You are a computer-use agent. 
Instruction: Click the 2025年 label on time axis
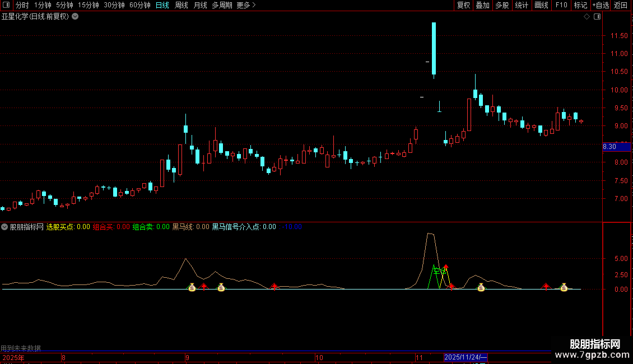13,357
